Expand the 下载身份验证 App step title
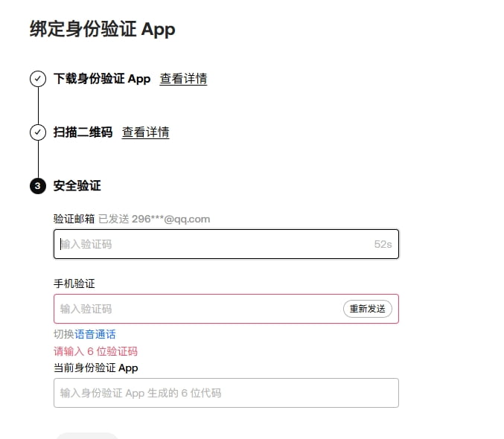504x439 pixels. [x=102, y=79]
